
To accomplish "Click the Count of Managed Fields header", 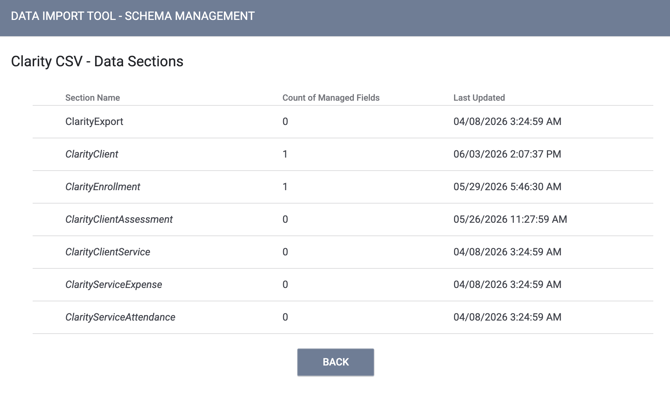I will [331, 97].
